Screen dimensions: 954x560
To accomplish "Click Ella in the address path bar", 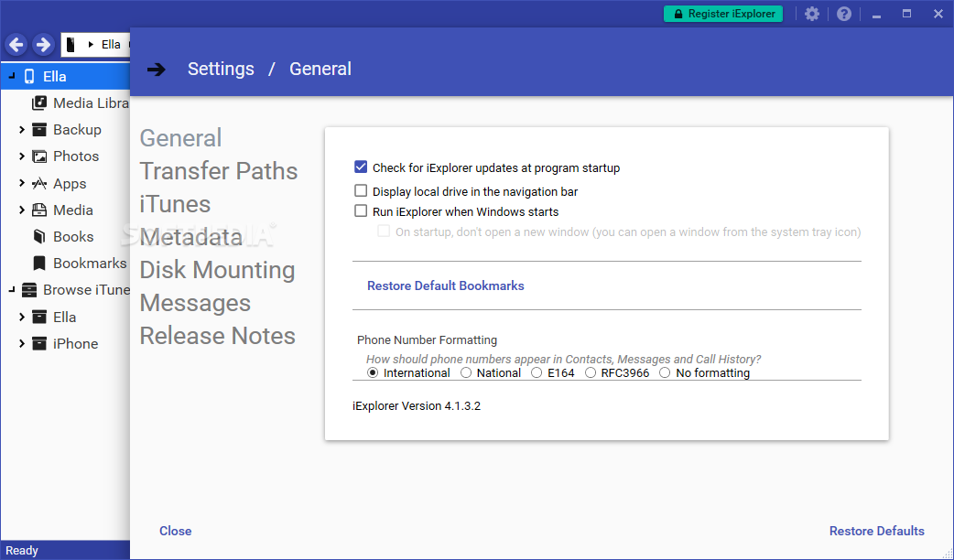I will point(111,45).
